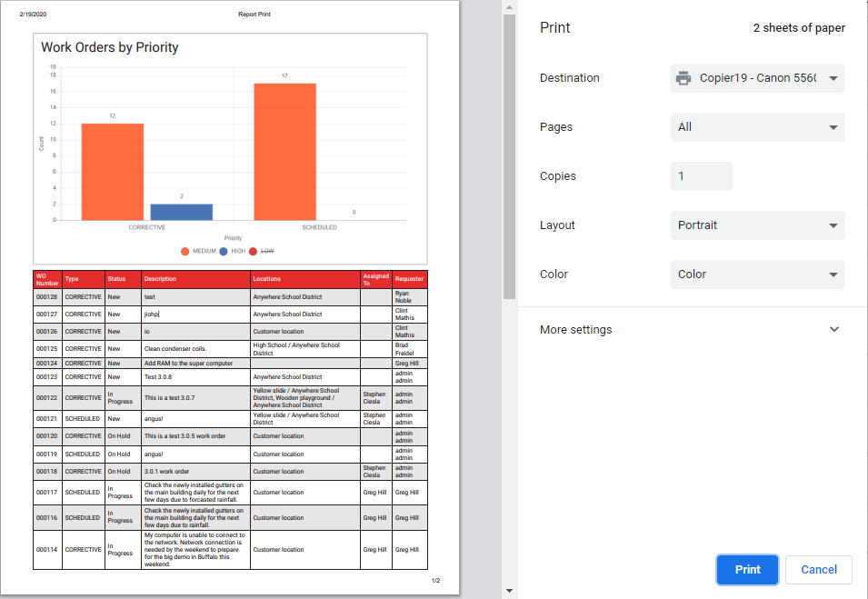
Task: Click the preview vertical scrollbar thumb
Action: click(509, 156)
